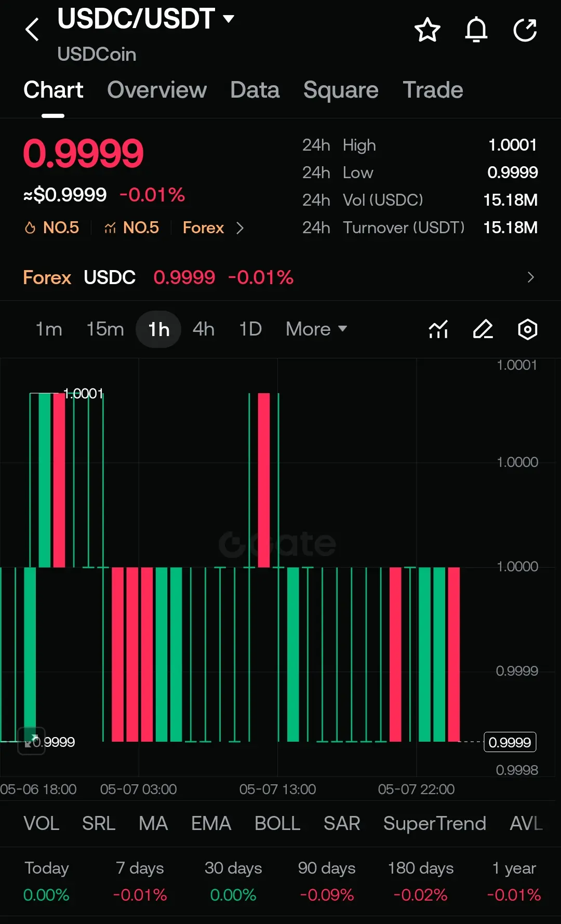Tap the 24h Vol (USDC) 15.18M value
The height and width of the screenshot is (924, 561).
click(511, 200)
